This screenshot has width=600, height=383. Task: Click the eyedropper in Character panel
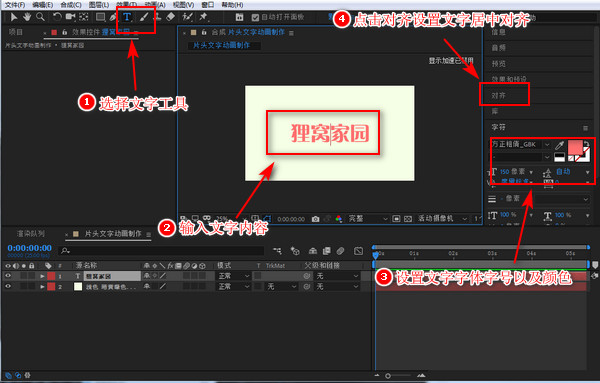tap(559, 145)
